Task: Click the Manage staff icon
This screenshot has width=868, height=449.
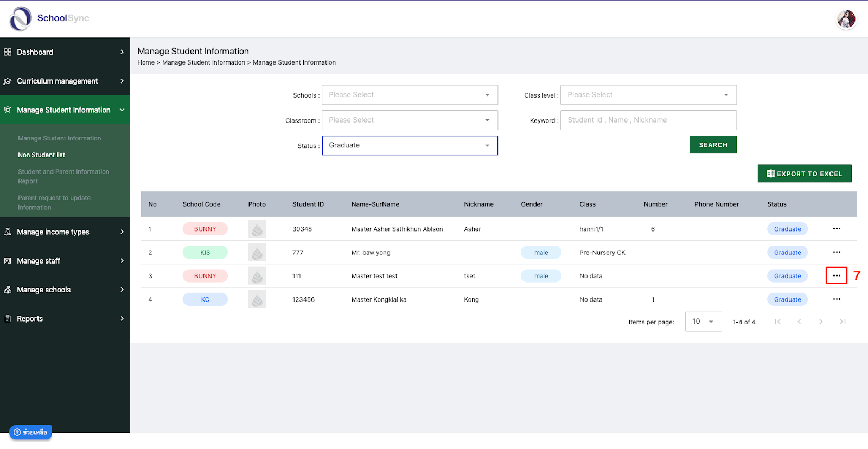Action: tap(8, 261)
